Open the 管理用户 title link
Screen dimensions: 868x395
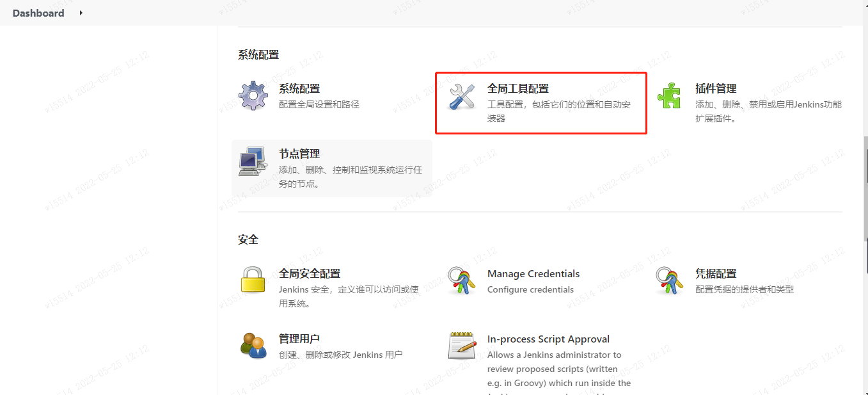click(299, 339)
